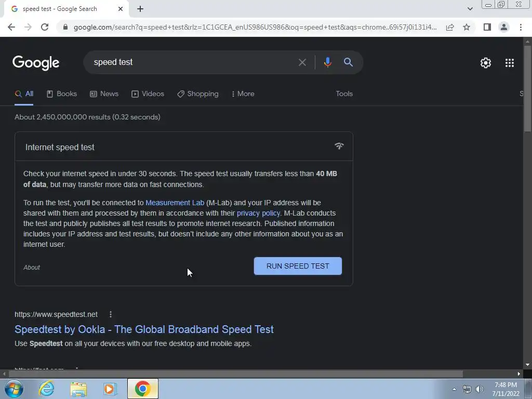Start voice search with the microphone icon
532x399 pixels.
(x=327, y=62)
